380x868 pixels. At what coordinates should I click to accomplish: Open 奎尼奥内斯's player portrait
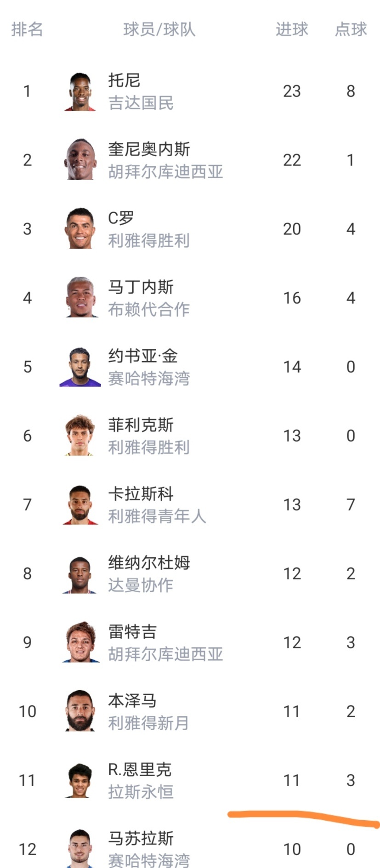pos(80,160)
